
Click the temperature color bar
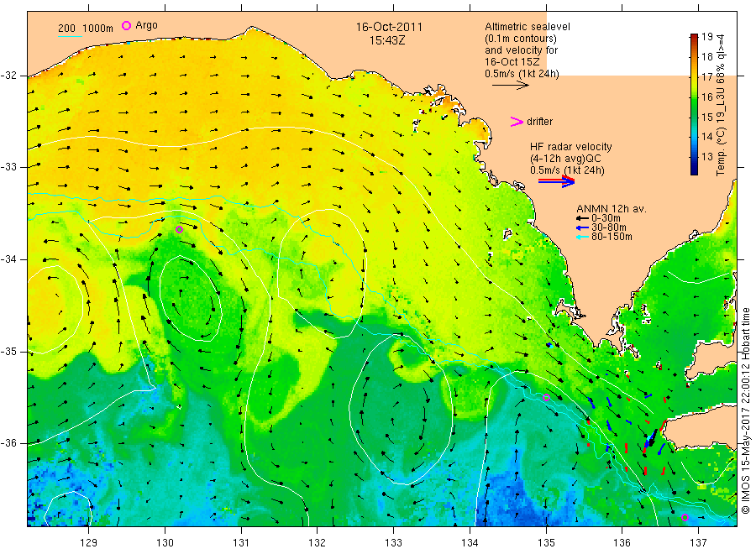[694, 104]
